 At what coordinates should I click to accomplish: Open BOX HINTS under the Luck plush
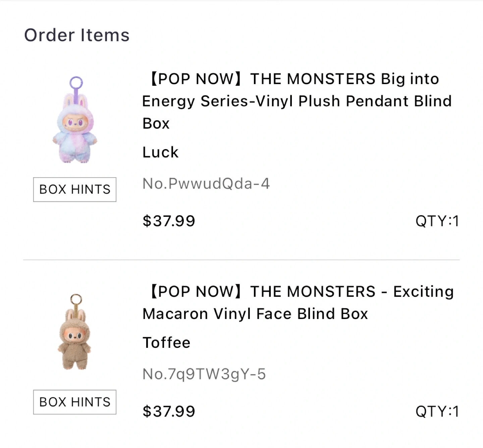point(75,190)
